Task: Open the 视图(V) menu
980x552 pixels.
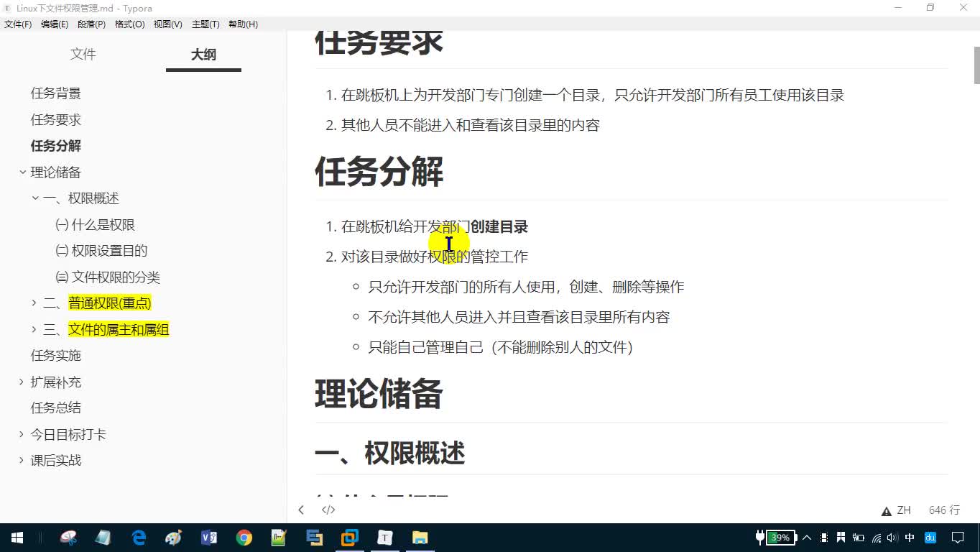Action: 167,24
